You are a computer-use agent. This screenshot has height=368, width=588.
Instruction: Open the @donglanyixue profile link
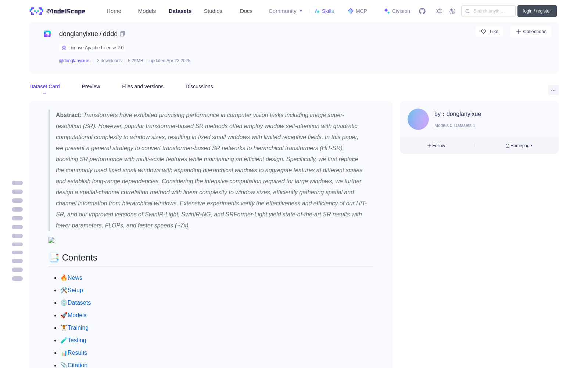74,61
